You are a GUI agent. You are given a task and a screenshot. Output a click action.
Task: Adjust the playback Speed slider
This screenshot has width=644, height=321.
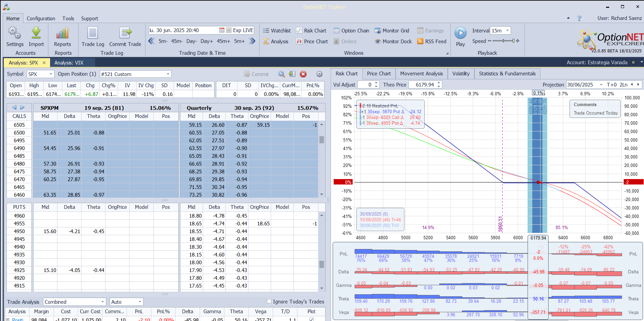pos(503,41)
